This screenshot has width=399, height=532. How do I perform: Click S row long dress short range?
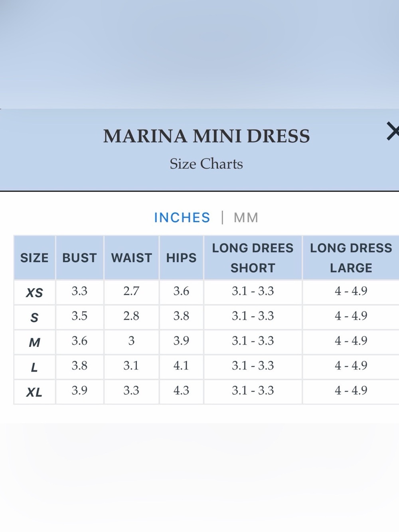click(x=253, y=316)
